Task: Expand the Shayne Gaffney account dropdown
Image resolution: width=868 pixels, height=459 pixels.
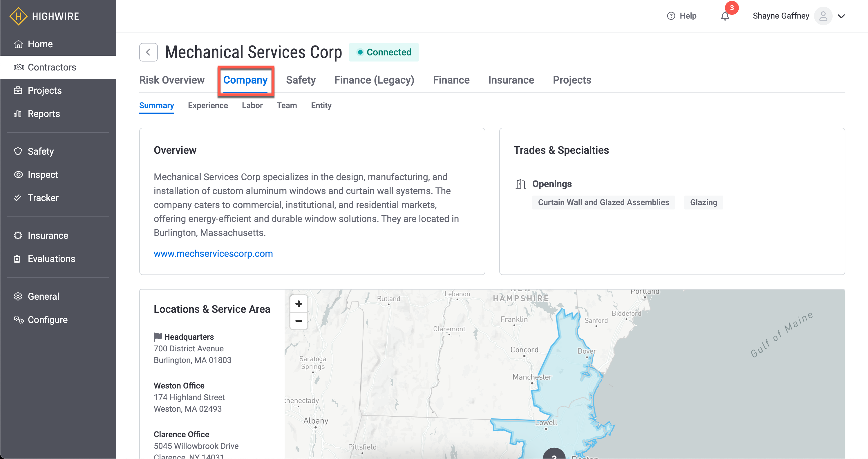Action: pos(841,16)
